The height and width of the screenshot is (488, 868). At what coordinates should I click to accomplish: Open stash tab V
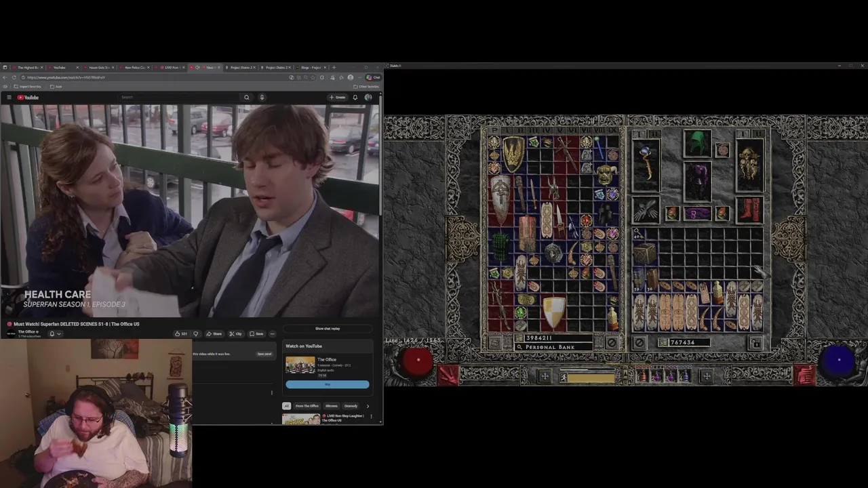pos(560,131)
